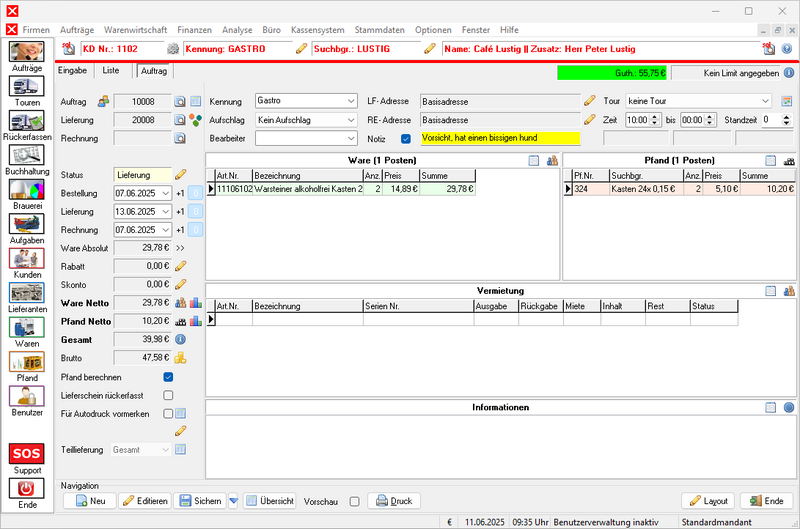Click the green Guthaben balance bar
800x529 pixels.
[x=612, y=73]
